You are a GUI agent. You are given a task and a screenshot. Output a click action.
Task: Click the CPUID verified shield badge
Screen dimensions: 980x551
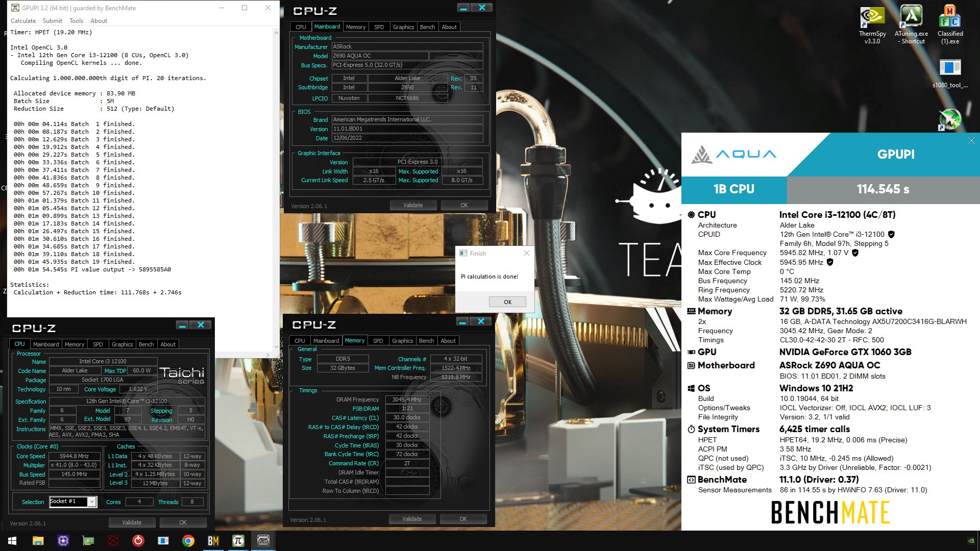(891, 235)
